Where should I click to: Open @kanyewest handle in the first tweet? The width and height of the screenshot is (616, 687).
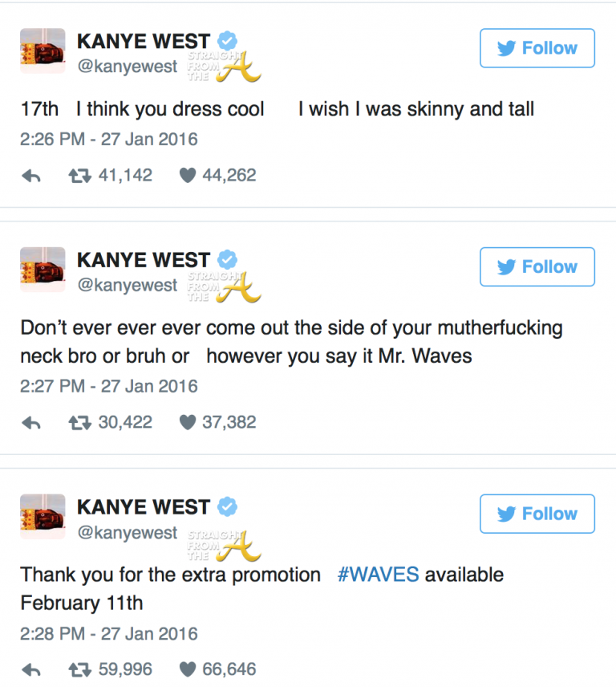127,67
